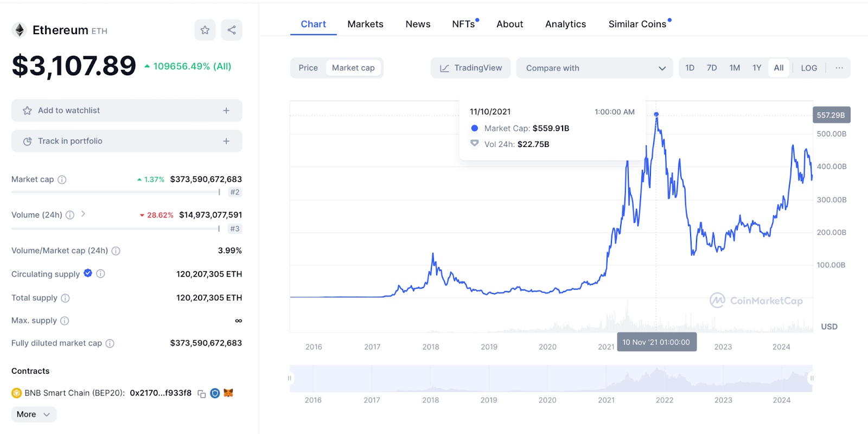Open the Similar Coins tab
This screenshot has width=868, height=434.
[x=638, y=24]
